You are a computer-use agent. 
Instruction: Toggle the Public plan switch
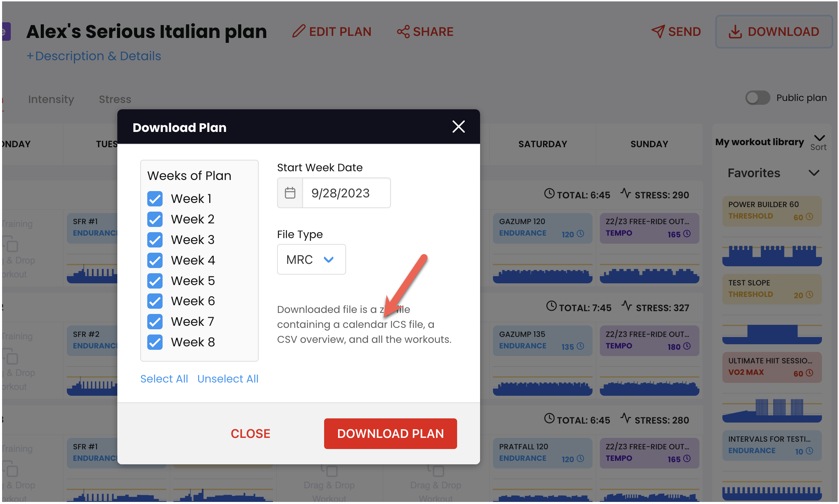click(x=758, y=98)
